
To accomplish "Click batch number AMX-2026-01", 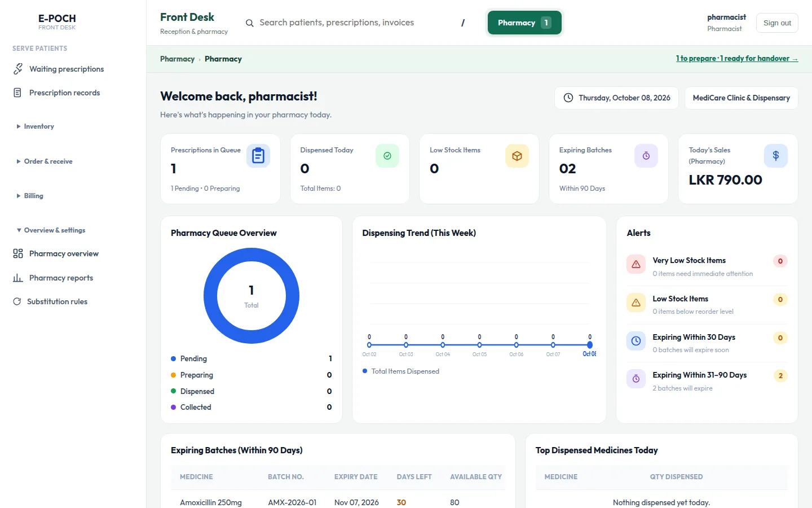I will pyautogui.click(x=292, y=502).
